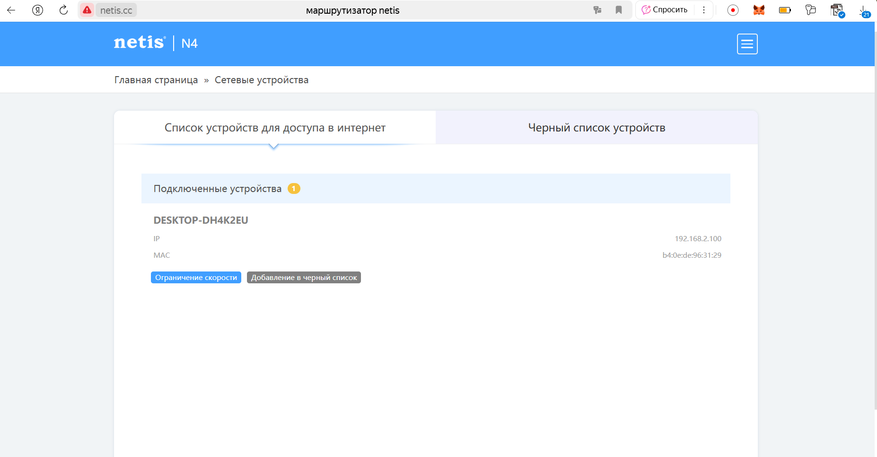
Task: Open the three-dot menu next to Спросить
Action: tap(704, 10)
